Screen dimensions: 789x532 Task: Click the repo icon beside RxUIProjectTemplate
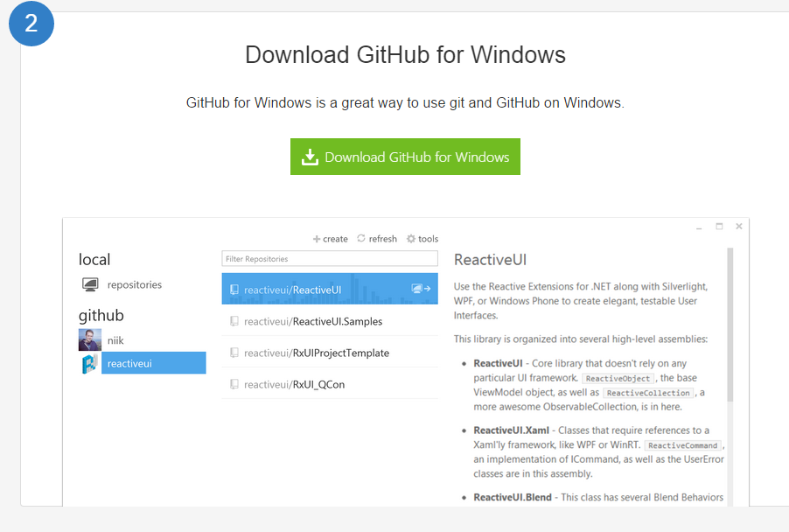(234, 353)
